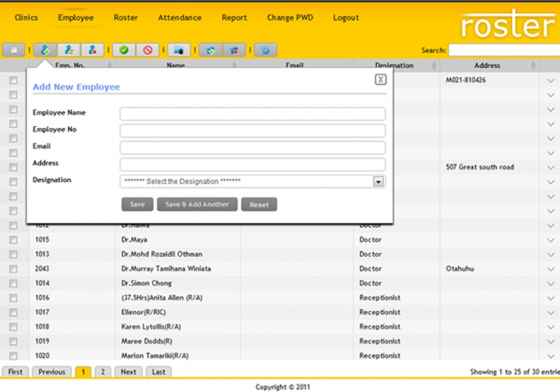Go to the Next page
The height and width of the screenshot is (392, 560).
129,371
